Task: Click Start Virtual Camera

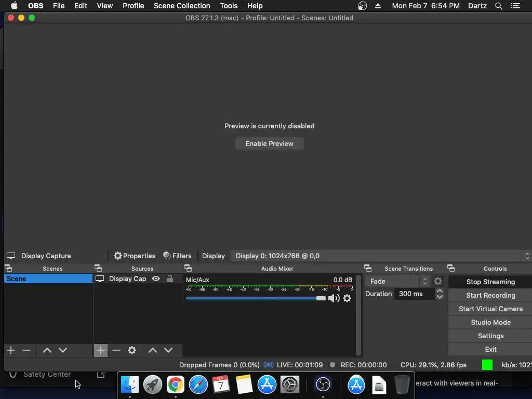Action: [490, 309]
